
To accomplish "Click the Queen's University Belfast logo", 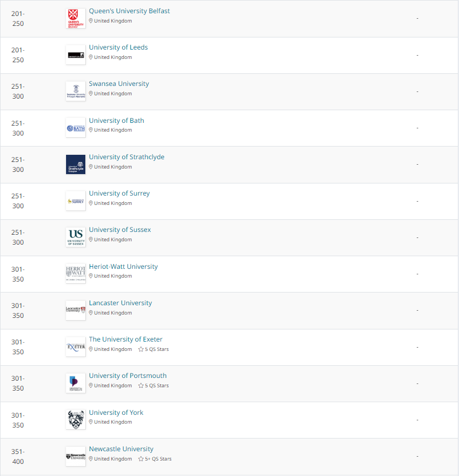I will [75, 19].
